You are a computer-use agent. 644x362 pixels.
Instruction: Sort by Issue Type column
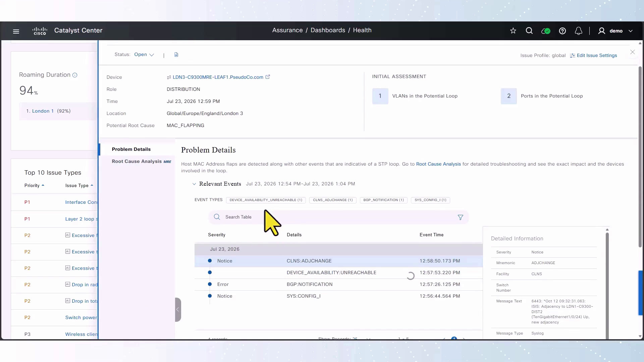pos(79,185)
